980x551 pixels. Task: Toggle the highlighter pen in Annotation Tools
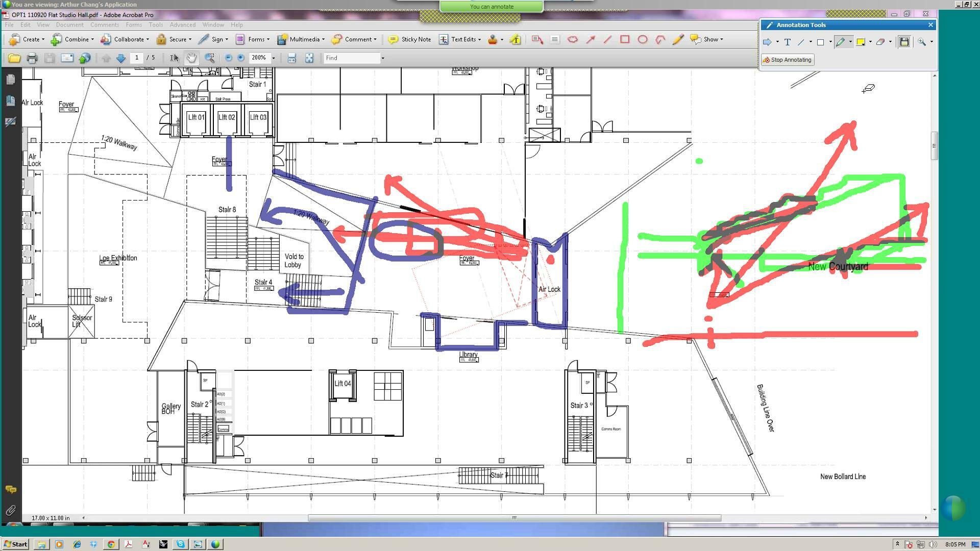(x=840, y=42)
